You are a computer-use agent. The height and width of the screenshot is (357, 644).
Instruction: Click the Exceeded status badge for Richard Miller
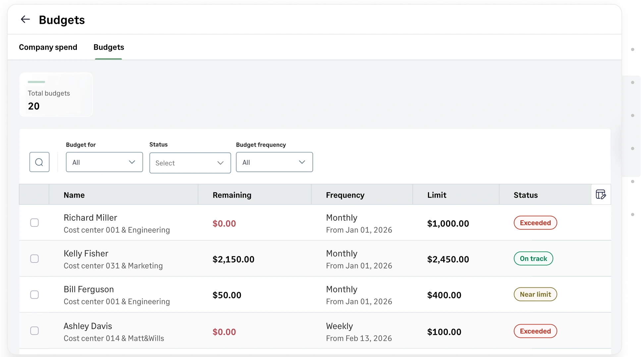535,223
